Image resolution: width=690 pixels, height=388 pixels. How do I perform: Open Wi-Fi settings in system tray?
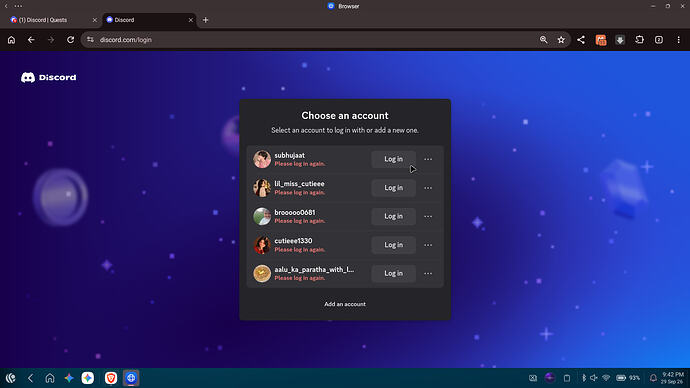(606, 378)
